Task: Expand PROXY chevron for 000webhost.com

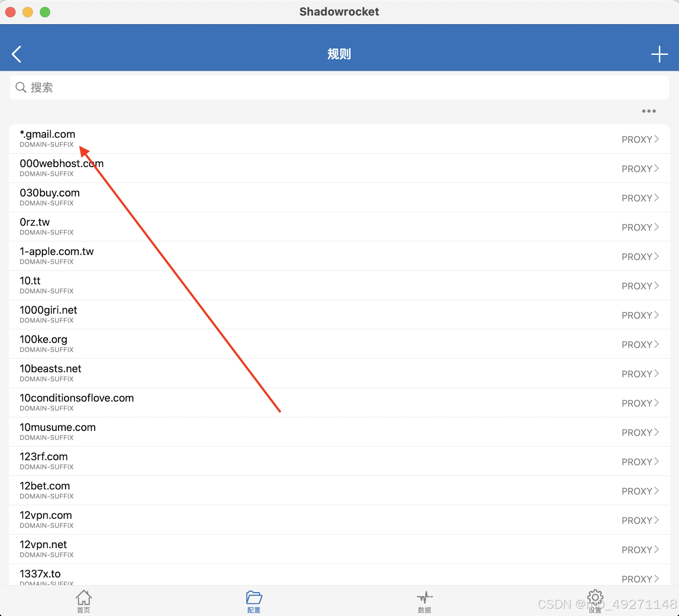Action: 657,168
